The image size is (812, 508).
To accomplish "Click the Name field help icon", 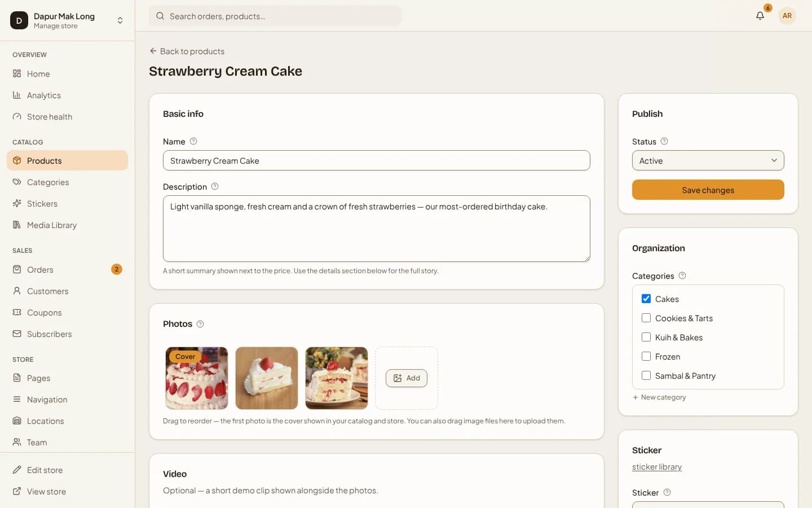I will [193, 141].
